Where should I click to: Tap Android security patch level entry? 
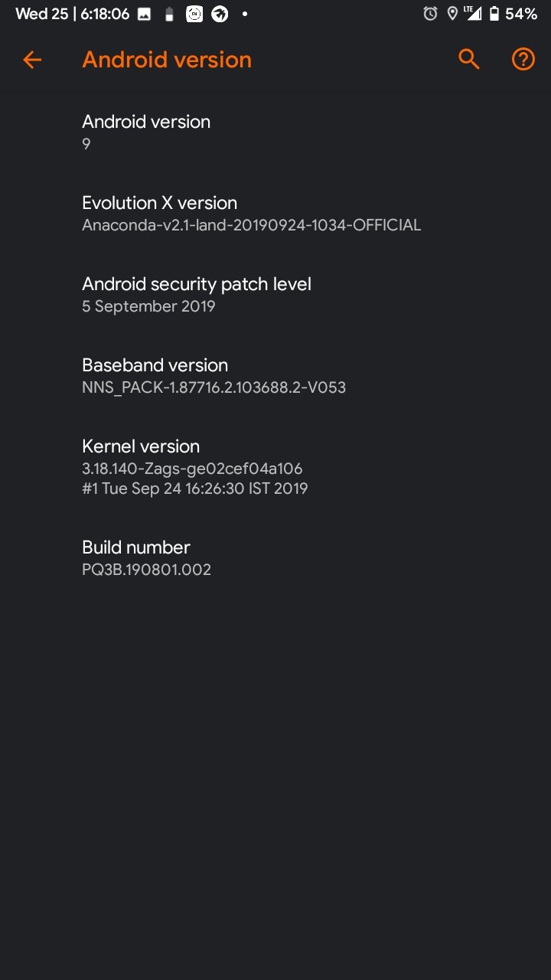tap(275, 295)
